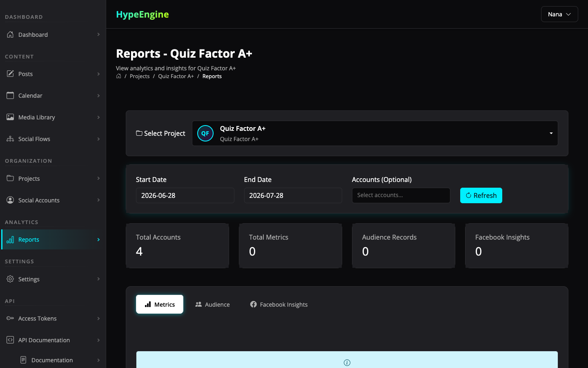Screen dimensions: 588x368
Task: Click the Social Flows diagram icon
Action: pyautogui.click(x=10, y=139)
